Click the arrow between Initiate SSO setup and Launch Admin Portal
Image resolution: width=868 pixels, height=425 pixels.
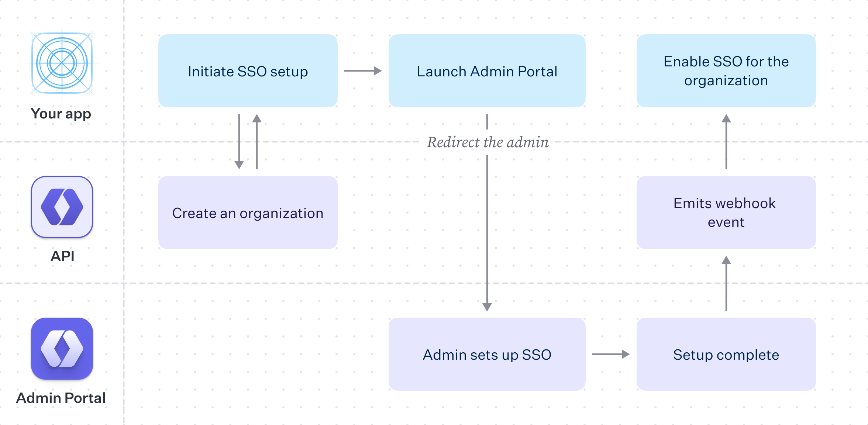point(363,70)
